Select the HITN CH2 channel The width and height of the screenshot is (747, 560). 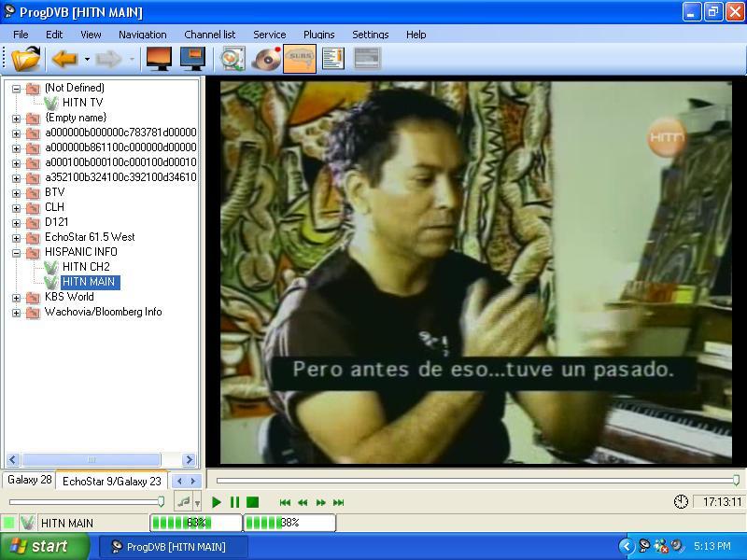point(86,267)
